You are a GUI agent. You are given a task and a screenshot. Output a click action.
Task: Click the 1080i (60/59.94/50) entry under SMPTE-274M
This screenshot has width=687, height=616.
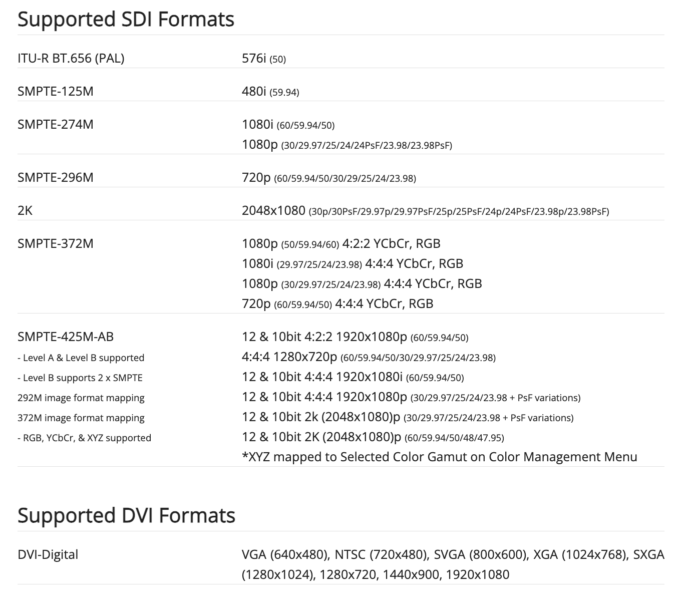click(x=288, y=125)
